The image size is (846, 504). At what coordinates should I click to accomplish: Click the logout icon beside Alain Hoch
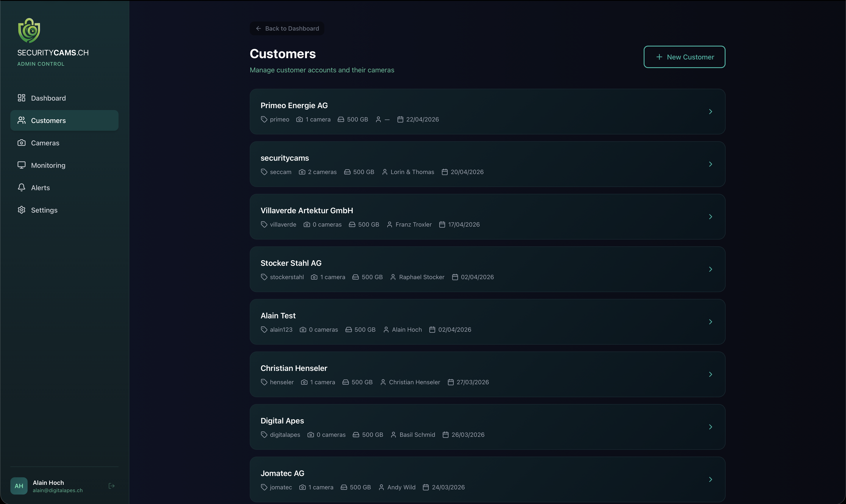point(111,486)
